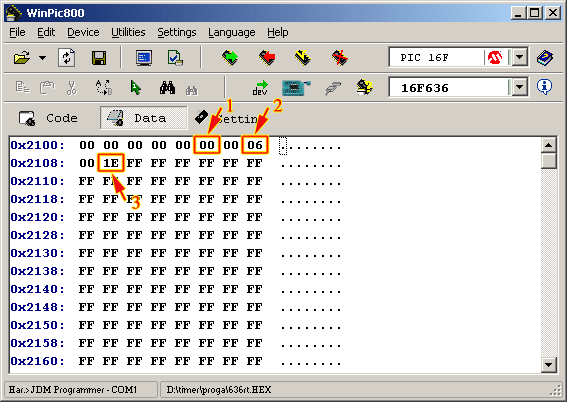Click the Erase device icon
This screenshot has height=402, width=567.
click(340, 57)
